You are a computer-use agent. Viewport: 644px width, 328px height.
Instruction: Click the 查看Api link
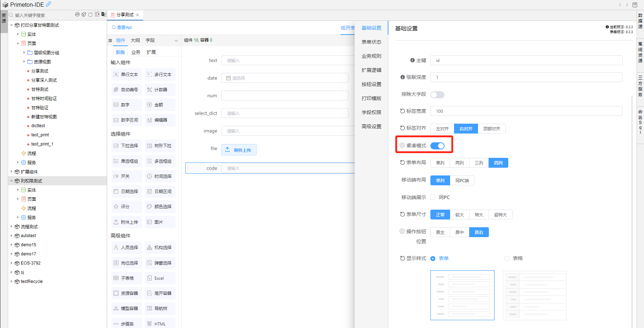[x=122, y=27]
